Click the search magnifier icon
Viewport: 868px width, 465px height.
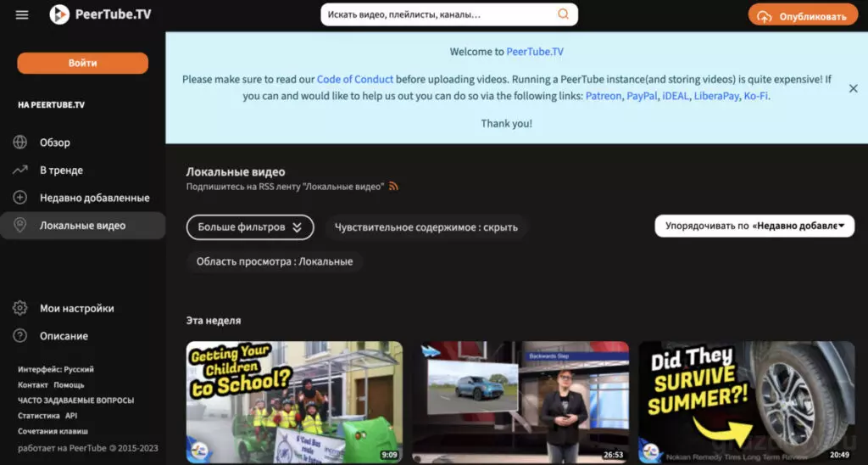tap(563, 14)
